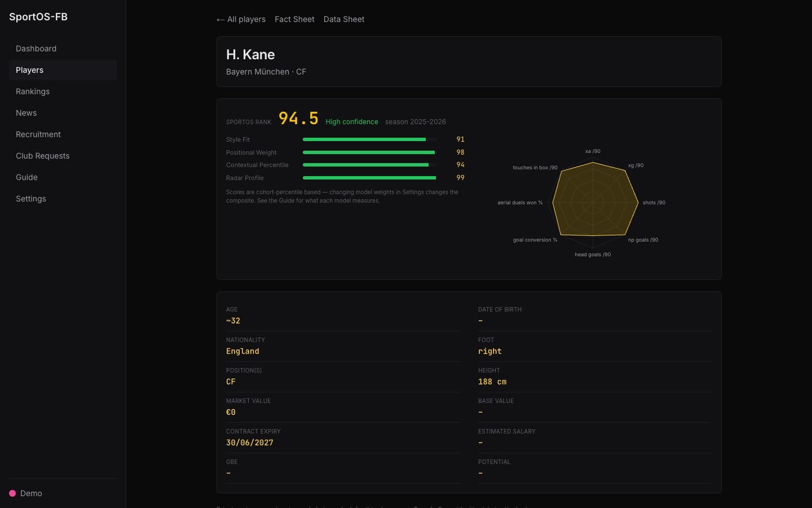The height and width of the screenshot is (508, 812).
Task: Click the GBE field label
Action: (x=232, y=462)
